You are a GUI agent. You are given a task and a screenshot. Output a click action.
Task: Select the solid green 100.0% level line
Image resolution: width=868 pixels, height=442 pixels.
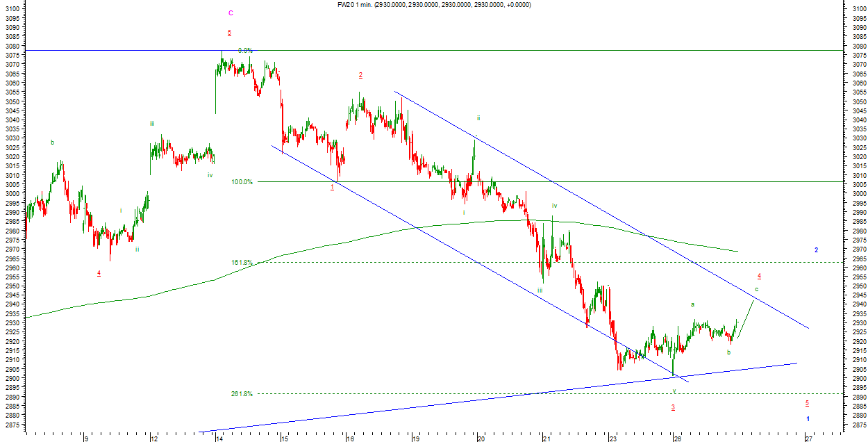[549, 182]
